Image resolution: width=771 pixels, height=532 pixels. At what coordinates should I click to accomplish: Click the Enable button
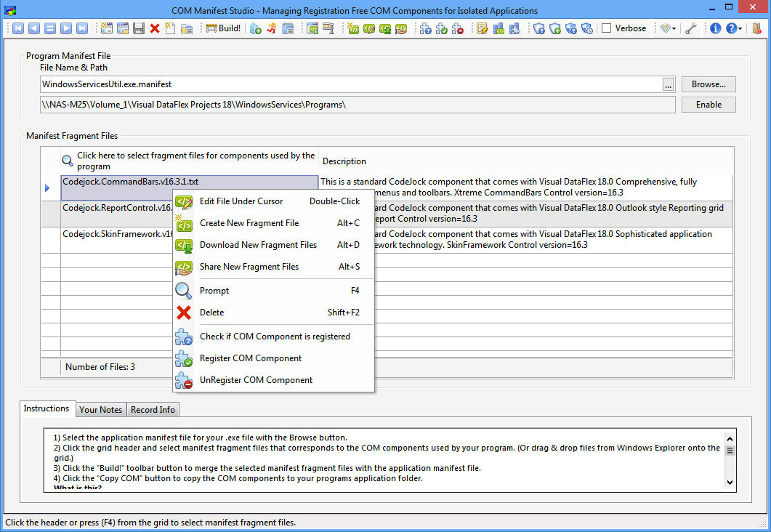pyautogui.click(x=709, y=105)
